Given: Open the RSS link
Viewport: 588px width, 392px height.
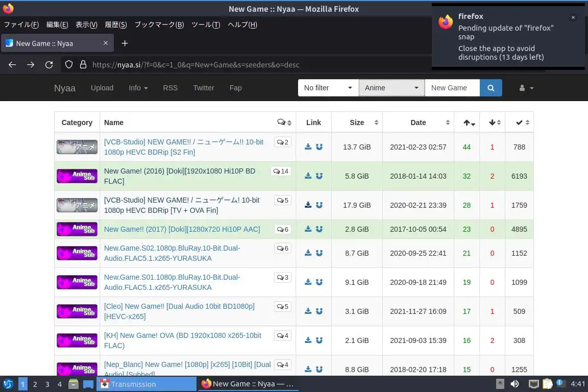Looking at the screenshot, I should [170, 88].
